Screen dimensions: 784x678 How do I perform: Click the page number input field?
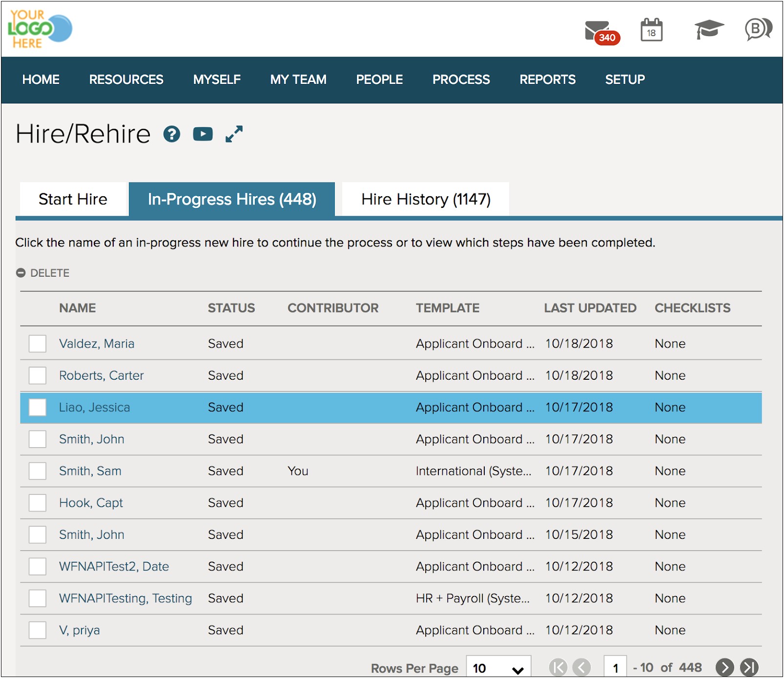[615, 667]
